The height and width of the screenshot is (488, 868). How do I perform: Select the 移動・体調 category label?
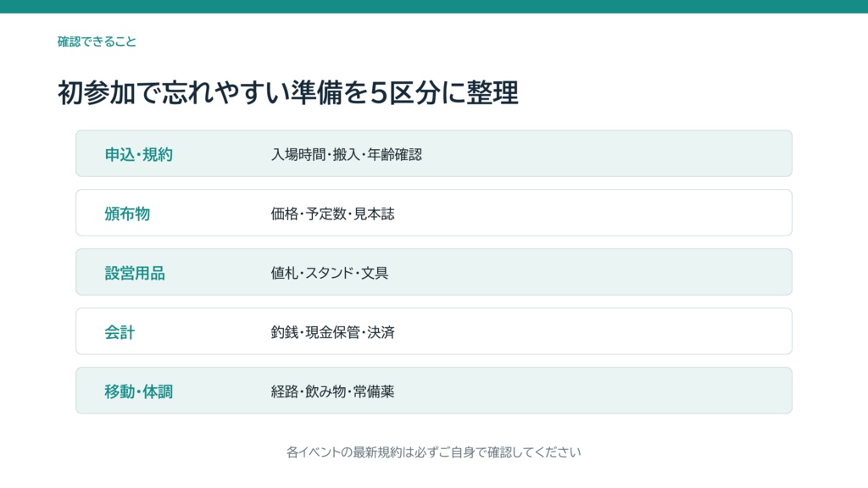pos(138,391)
